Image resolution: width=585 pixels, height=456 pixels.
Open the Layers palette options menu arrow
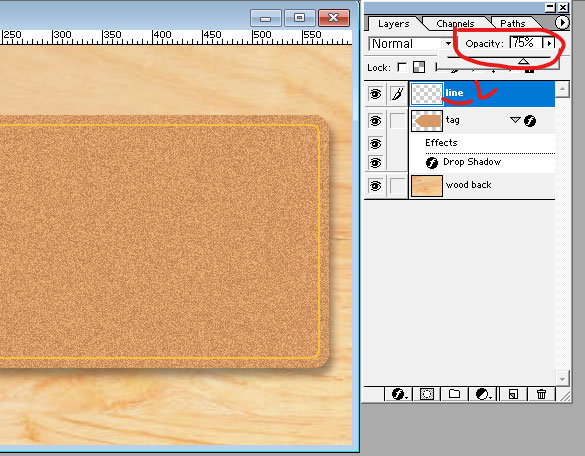[x=562, y=22]
